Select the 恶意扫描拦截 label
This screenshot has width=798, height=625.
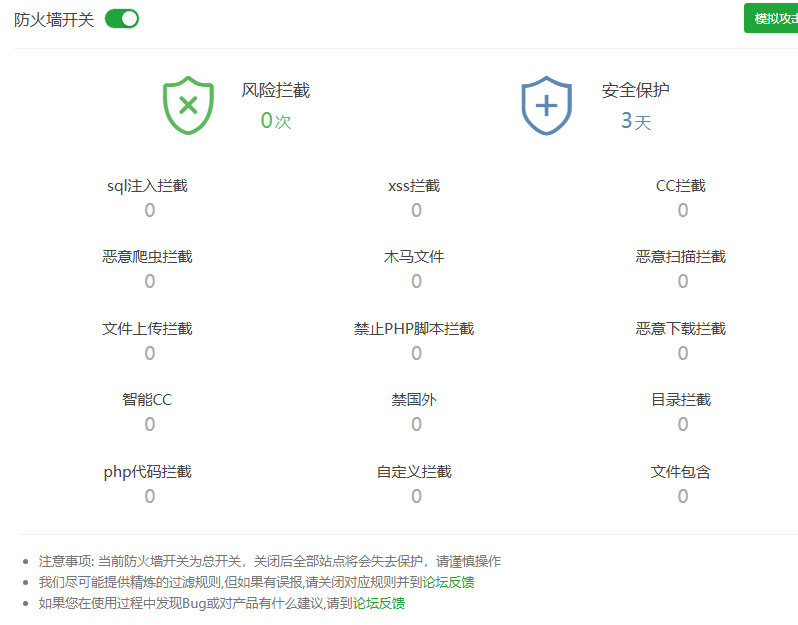pyautogui.click(x=681, y=257)
